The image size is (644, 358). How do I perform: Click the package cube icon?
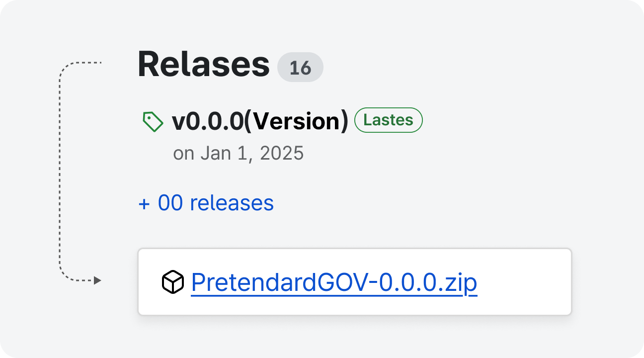pos(173,282)
